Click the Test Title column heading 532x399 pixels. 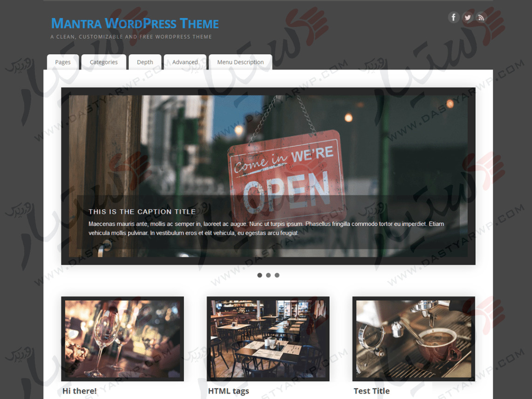pyautogui.click(x=372, y=391)
